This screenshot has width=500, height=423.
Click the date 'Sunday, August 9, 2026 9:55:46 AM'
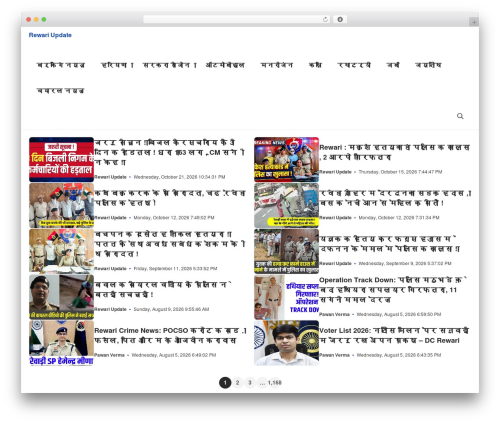171,309
